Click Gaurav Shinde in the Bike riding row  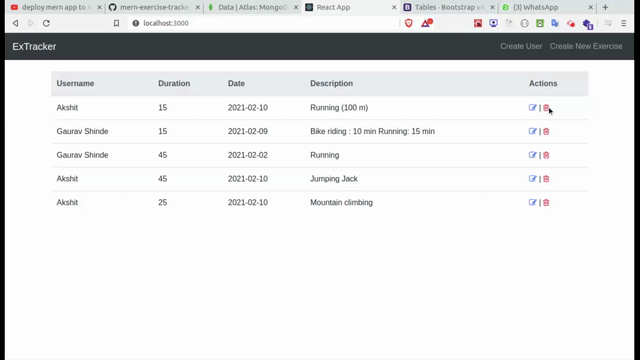click(82, 131)
